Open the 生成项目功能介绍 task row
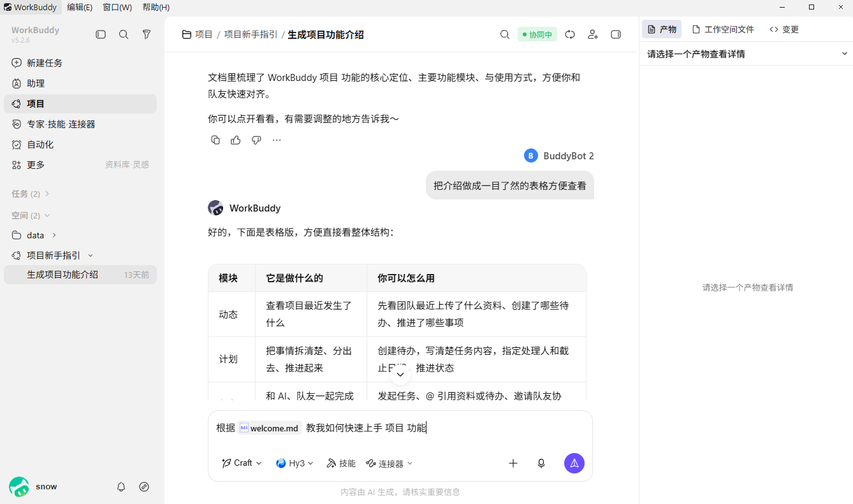The image size is (853, 504). click(80, 275)
